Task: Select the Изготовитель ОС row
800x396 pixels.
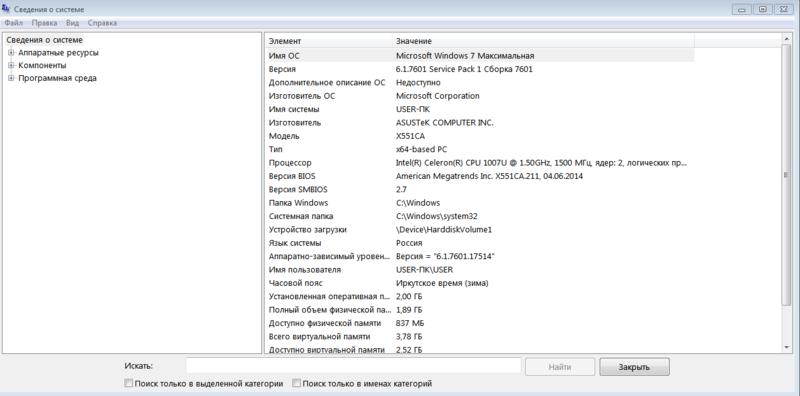Action: coord(480,95)
